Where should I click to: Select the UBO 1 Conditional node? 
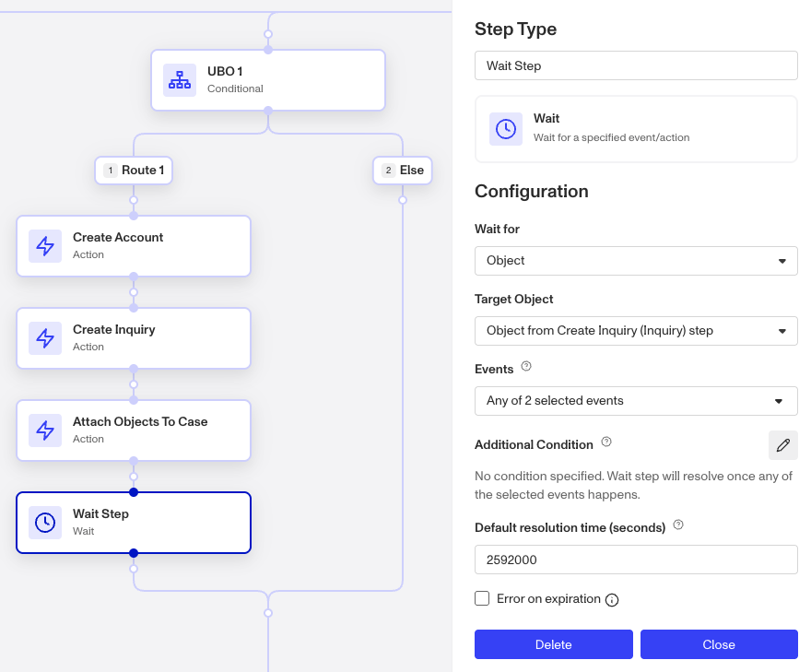[268, 80]
